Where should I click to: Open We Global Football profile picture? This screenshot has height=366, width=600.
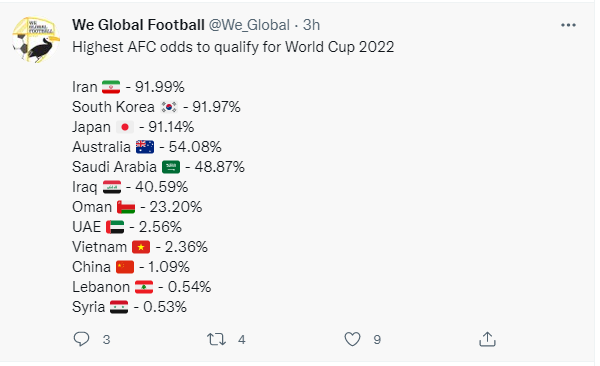click(x=36, y=40)
